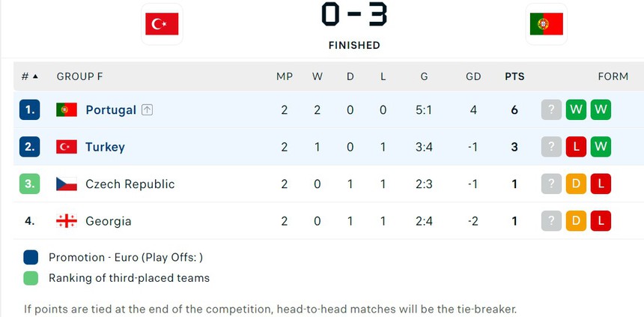
Task: Open the Czech Republic team link
Action: [130, 184]
